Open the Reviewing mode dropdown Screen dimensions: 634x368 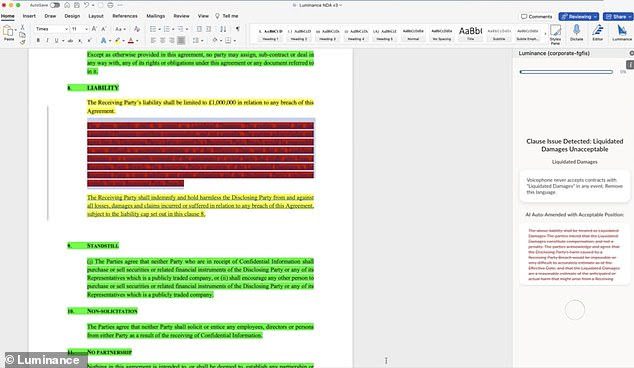click(579, 17)
